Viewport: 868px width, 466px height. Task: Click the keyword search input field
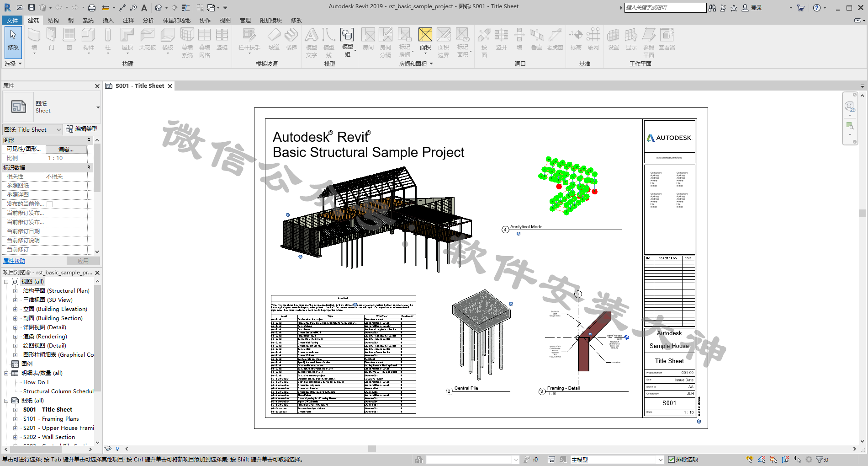pos(665,8)
